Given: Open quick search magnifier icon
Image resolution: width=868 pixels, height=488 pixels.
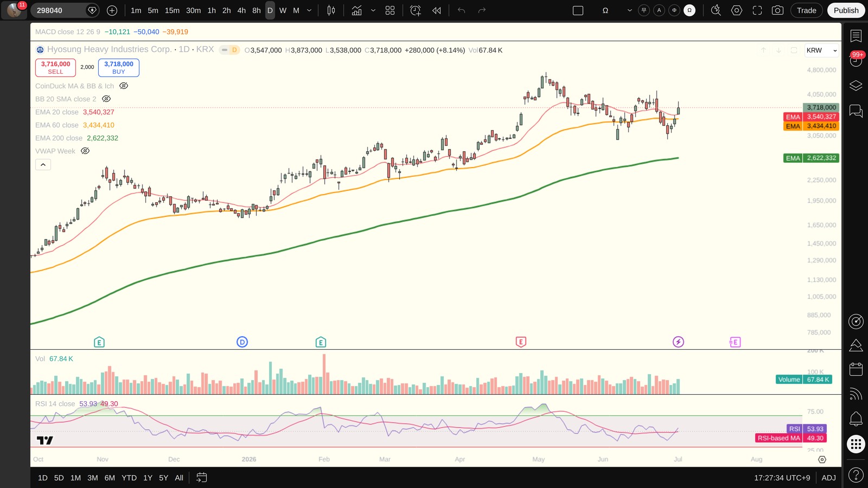Looking at the screenshot, I should tap(716, 10).
